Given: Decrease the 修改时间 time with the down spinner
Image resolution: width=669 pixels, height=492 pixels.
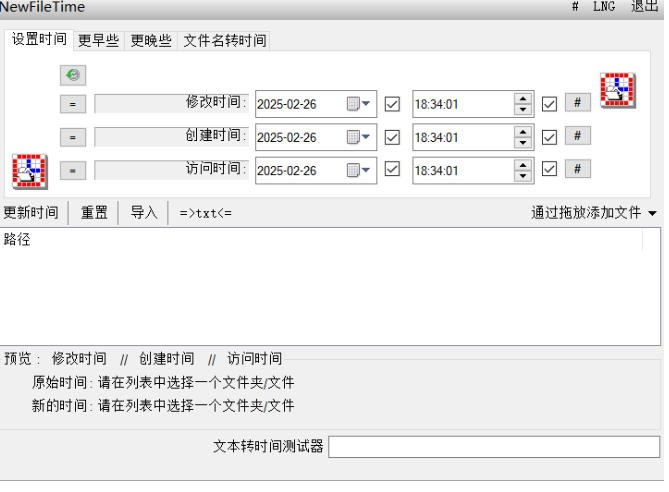Looking at the screenshot, I should (523, 110).
